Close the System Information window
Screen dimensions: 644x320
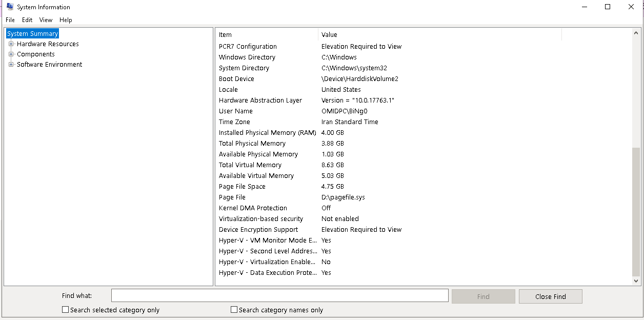pos(631,7)
